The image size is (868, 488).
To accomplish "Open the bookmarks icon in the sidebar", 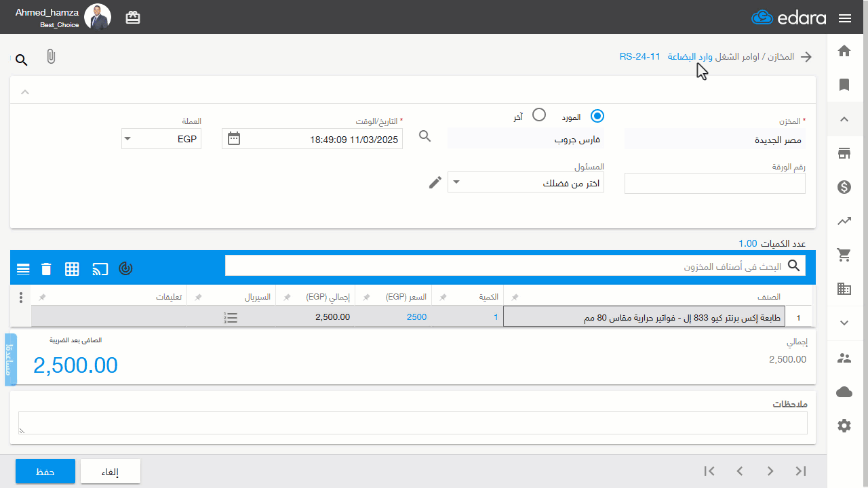I will [x=844, y=85].
